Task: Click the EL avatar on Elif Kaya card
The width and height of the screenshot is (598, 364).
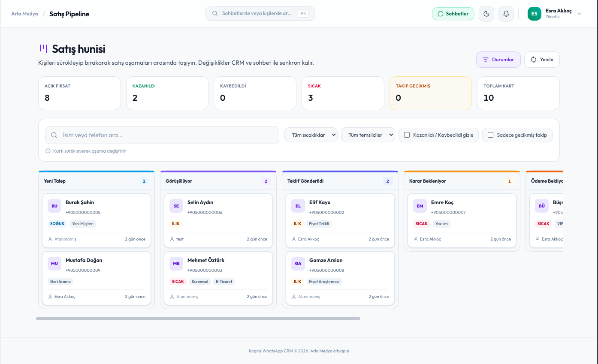Action: (298, 206)
